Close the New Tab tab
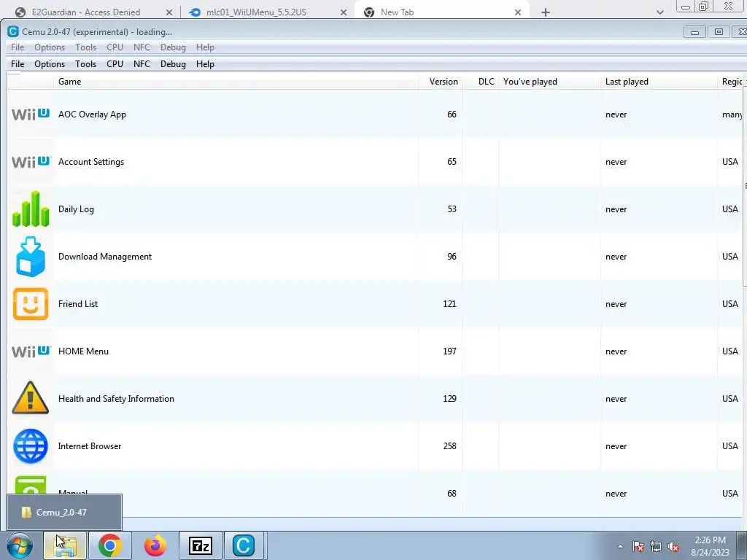The image size is (747, 560). (518, 12)
